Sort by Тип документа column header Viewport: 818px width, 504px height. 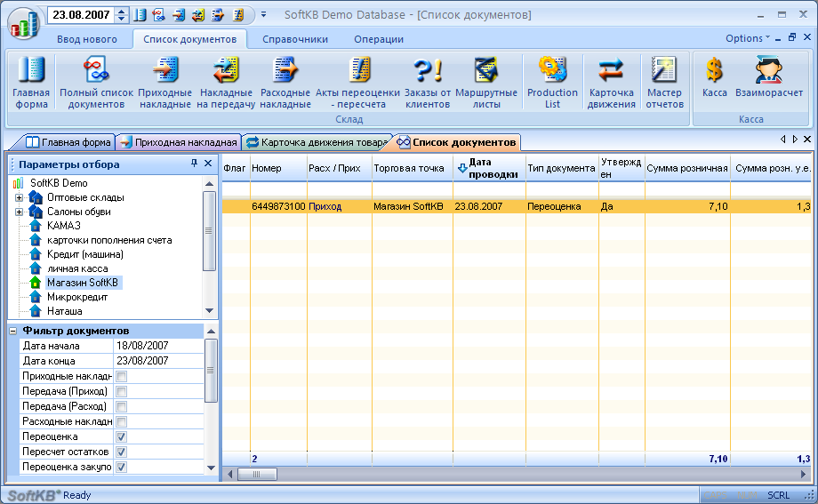[x=562, y=168]
